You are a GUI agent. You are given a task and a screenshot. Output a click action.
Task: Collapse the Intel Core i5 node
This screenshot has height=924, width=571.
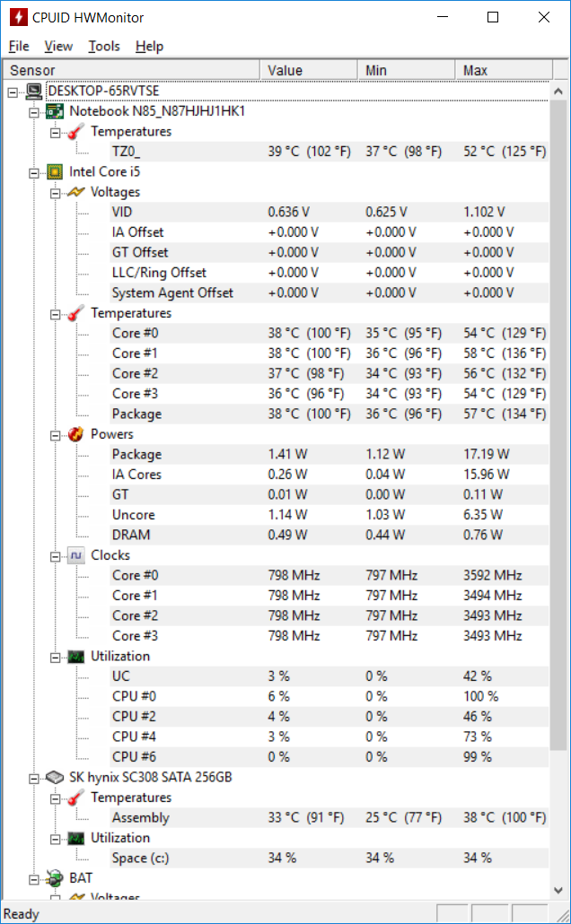[x=34, y=172]
